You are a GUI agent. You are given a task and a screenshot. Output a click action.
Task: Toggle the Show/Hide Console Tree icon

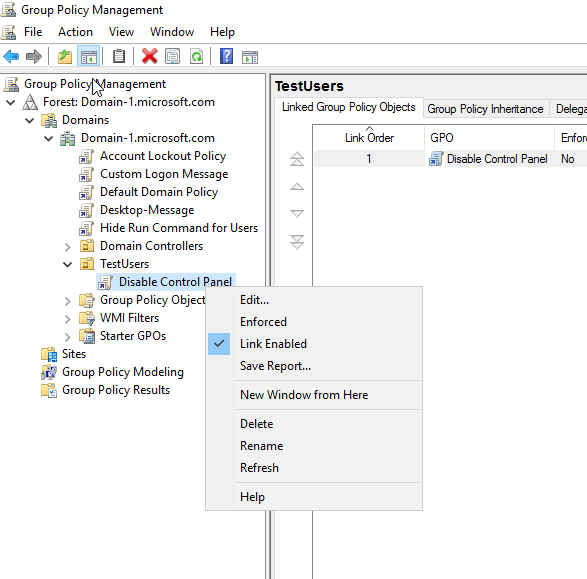tap(89, 57)
